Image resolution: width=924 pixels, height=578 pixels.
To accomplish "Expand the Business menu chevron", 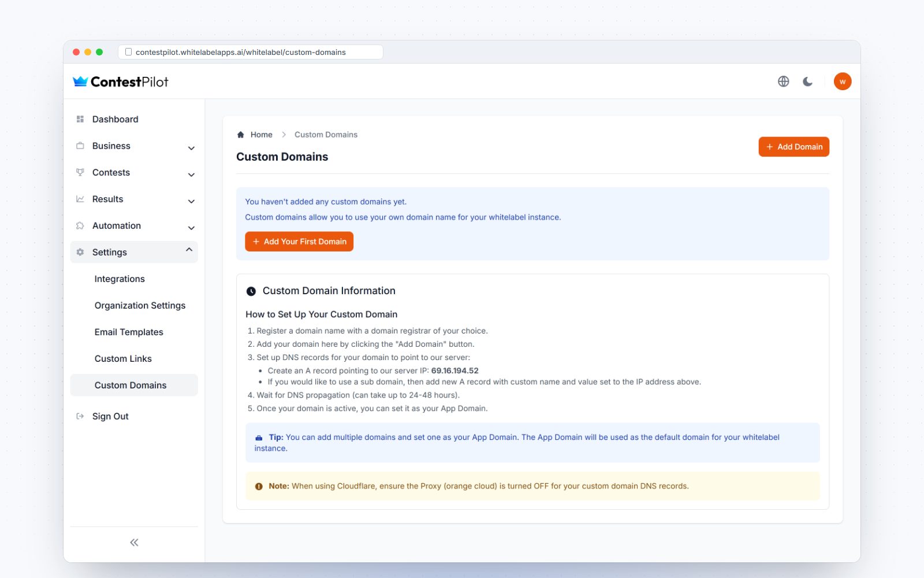I will [x=191, y=148].
